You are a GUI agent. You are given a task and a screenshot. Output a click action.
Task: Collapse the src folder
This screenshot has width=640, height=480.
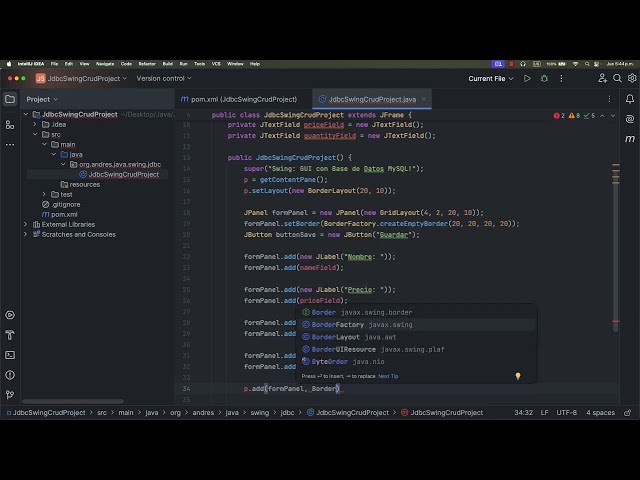point(35,134)
